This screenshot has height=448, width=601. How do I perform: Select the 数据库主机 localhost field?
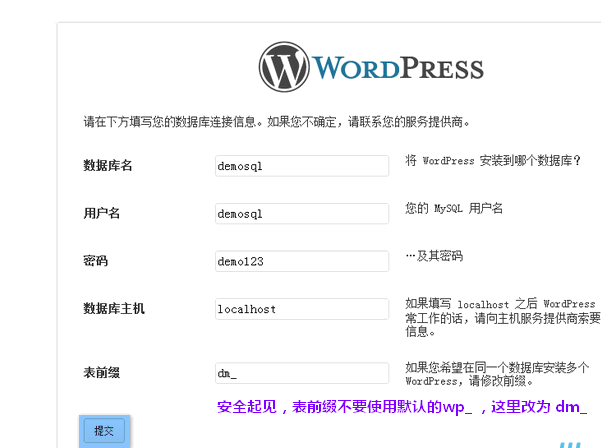pyautogui.click(x=302, y=309)
